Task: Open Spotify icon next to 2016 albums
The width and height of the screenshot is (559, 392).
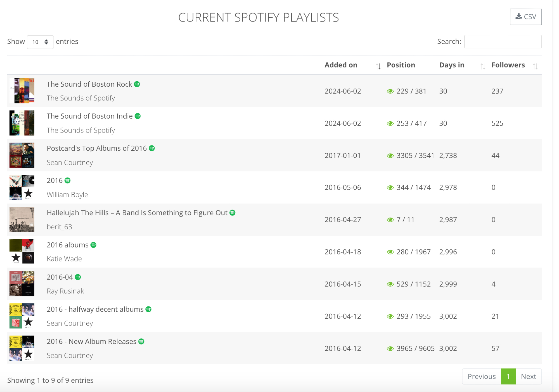Action: coord(93,245)
